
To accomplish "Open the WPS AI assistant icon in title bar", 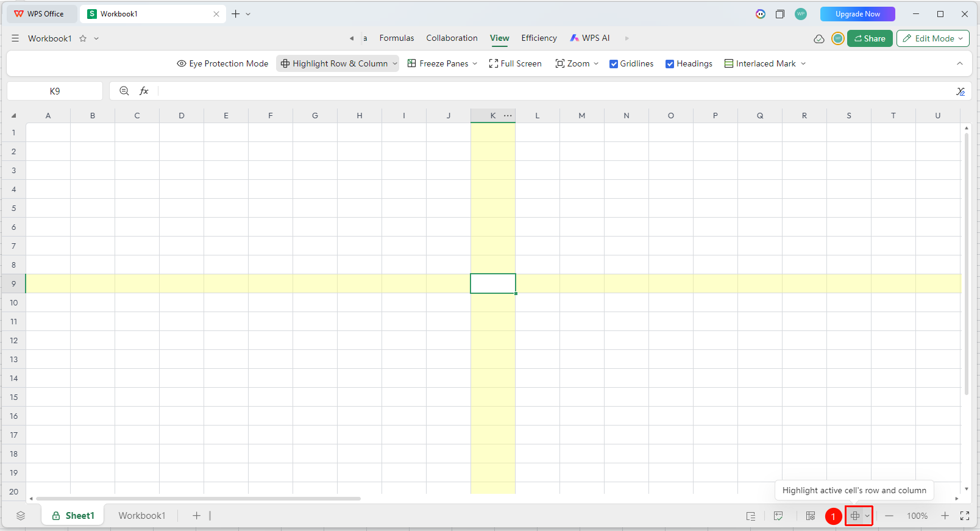I will 761,13.
